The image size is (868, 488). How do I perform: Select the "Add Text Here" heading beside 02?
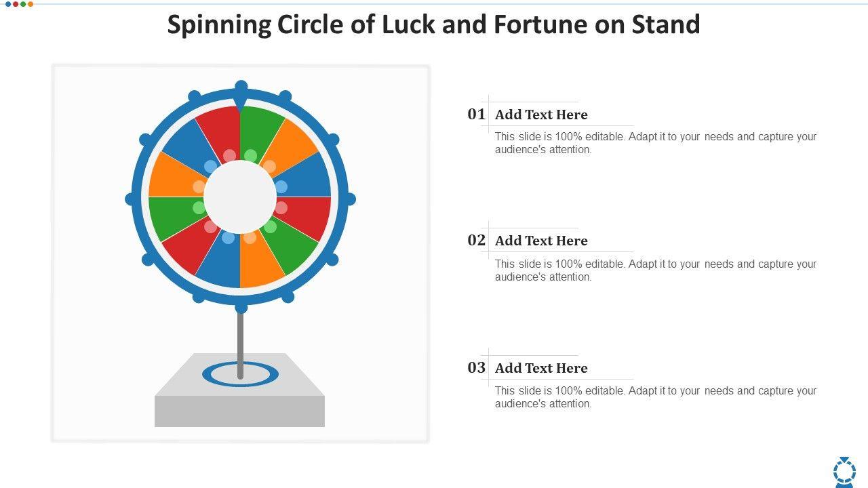[x=541, y=241]
